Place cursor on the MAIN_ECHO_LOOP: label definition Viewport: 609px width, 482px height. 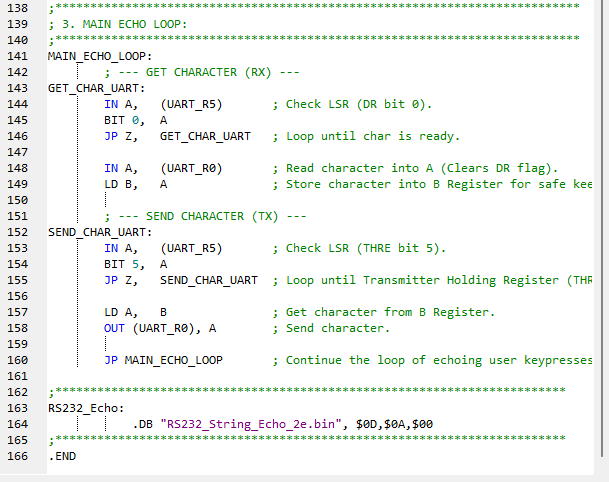pos(100,56)
